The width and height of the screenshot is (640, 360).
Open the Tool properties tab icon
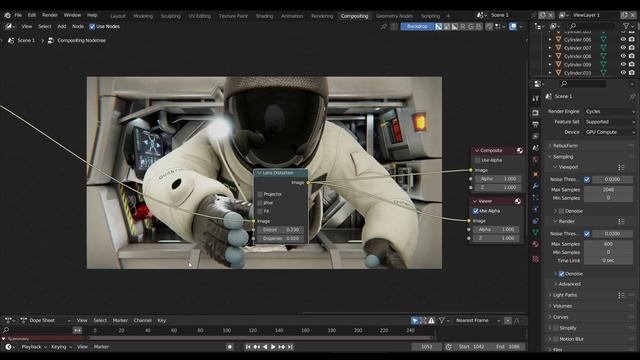click(x=536, y=99)
